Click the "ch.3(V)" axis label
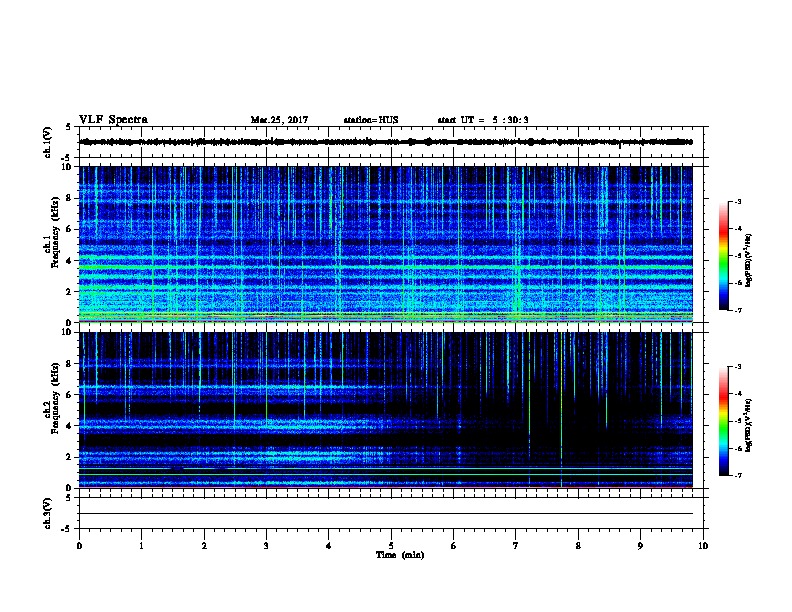 point(47,513)
